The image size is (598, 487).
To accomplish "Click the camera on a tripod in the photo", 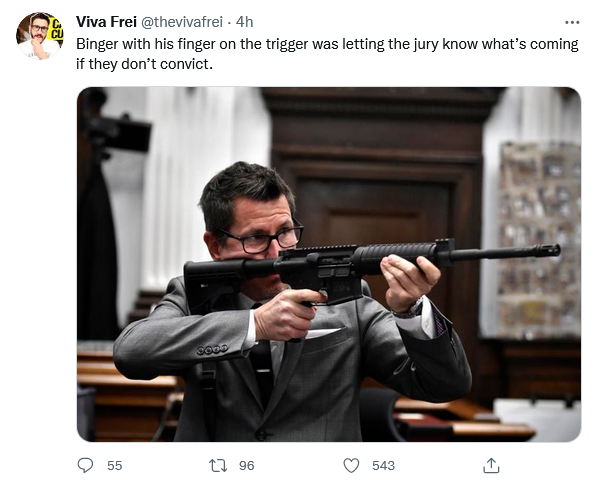I will coord(114,132).
